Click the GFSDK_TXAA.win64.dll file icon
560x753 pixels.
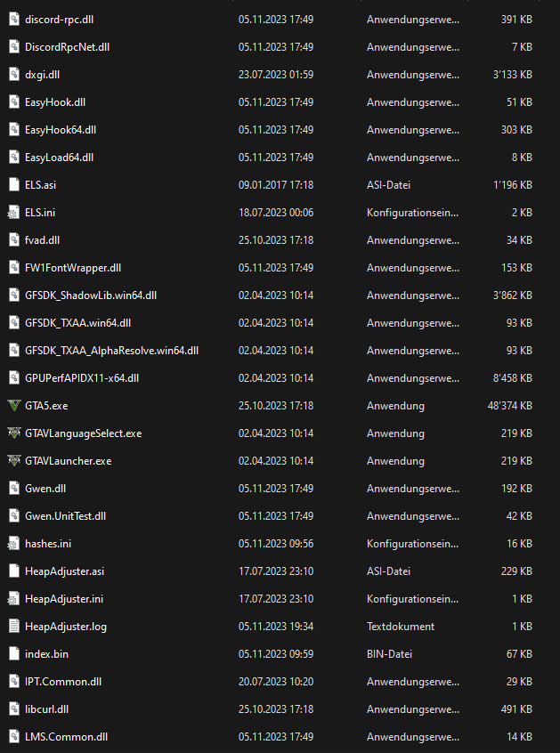[14, 323]
